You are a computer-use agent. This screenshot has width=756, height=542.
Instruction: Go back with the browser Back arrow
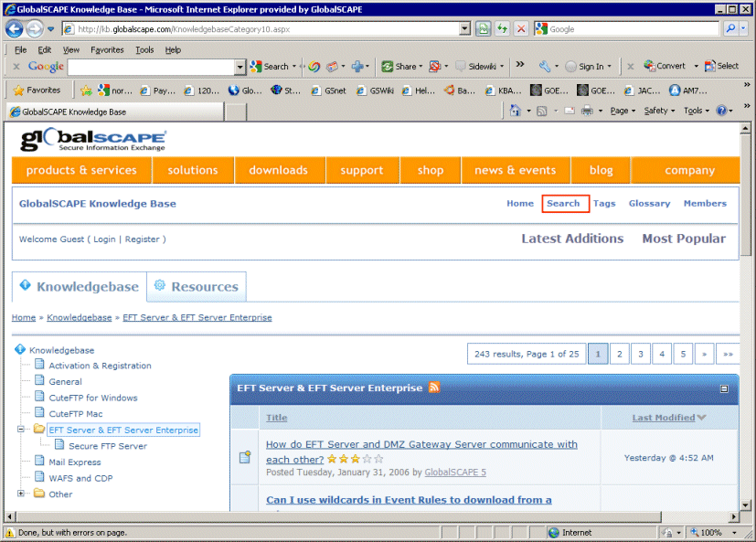15,29
